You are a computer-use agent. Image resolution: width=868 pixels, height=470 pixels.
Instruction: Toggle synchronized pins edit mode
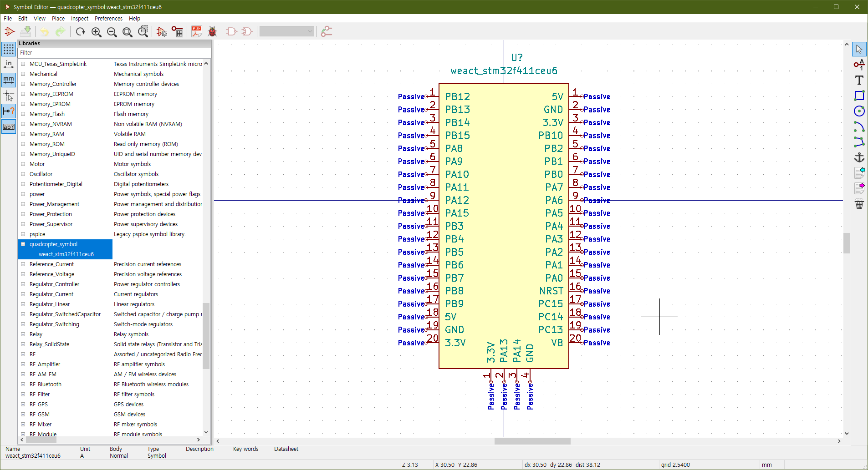point(327,31)
